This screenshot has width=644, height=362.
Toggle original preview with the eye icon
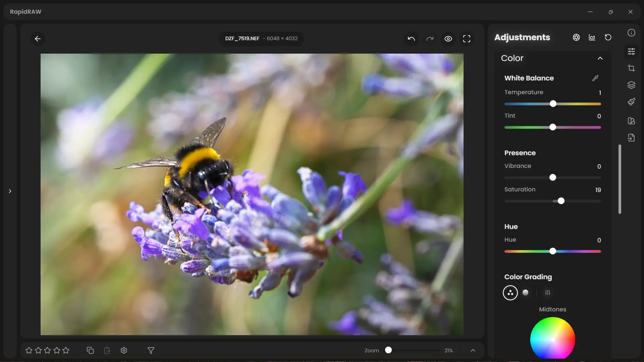coord(448,39)
